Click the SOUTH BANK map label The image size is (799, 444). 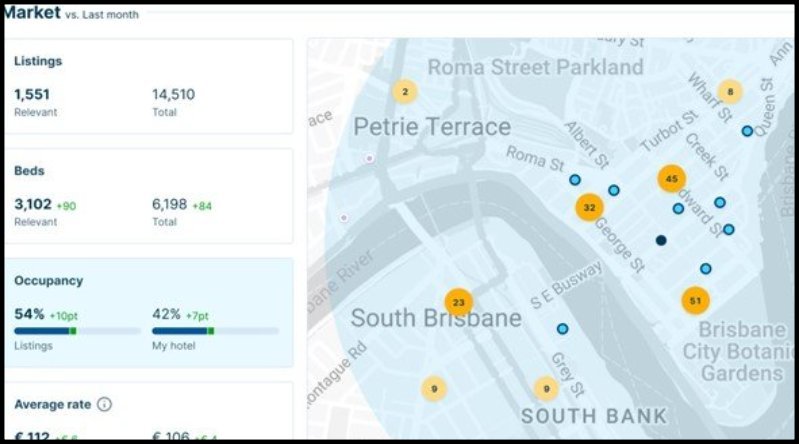[x=594, y=416]
